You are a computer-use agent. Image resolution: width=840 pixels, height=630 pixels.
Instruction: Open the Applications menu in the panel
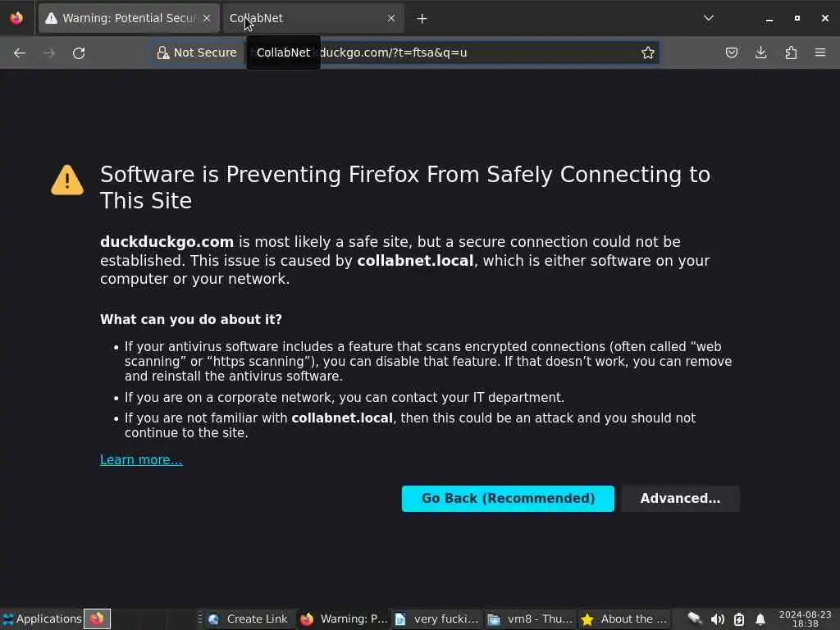click(x=41, y=619)
